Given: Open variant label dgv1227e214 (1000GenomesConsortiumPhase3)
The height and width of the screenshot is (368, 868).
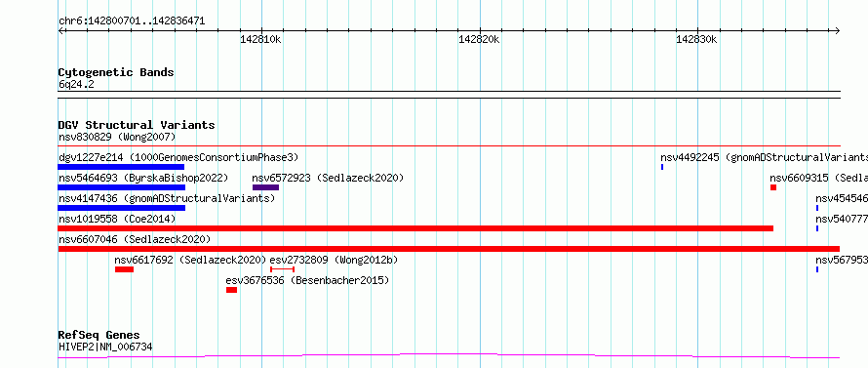Looking at the screenshot, I should tap(178, 157).
